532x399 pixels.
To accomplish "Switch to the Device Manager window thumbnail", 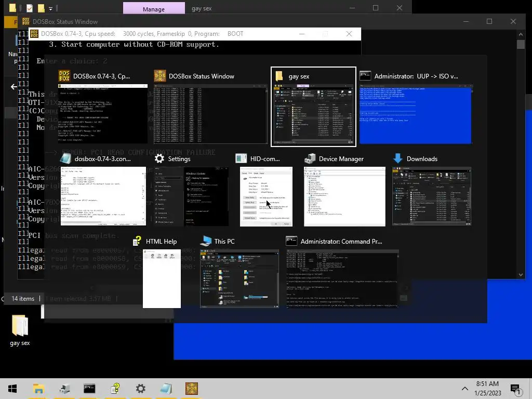I will [x=344, y=196].
